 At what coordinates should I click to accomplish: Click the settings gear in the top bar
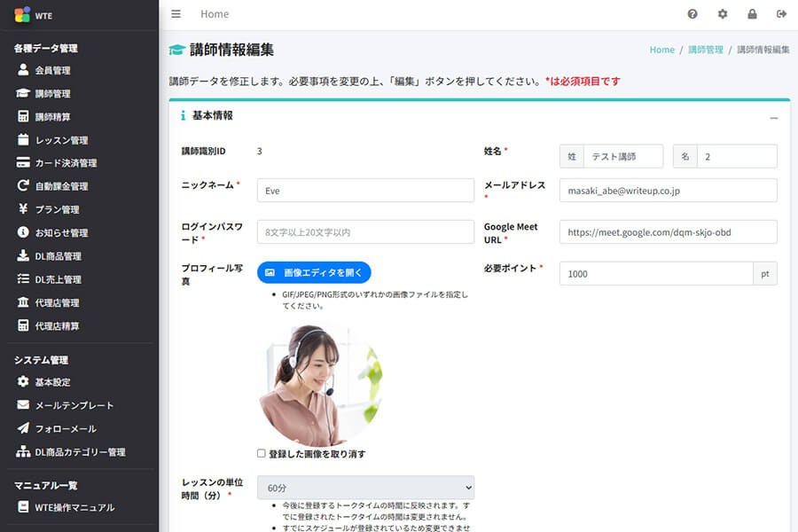coord(723,13)
